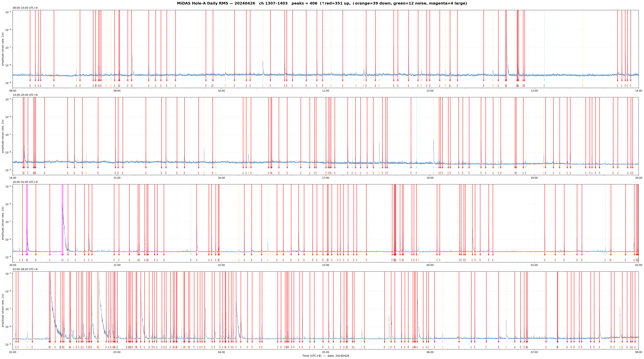Click the 11:00 x-axis tick label
The image size is (644, 359).
click(326, 91)
